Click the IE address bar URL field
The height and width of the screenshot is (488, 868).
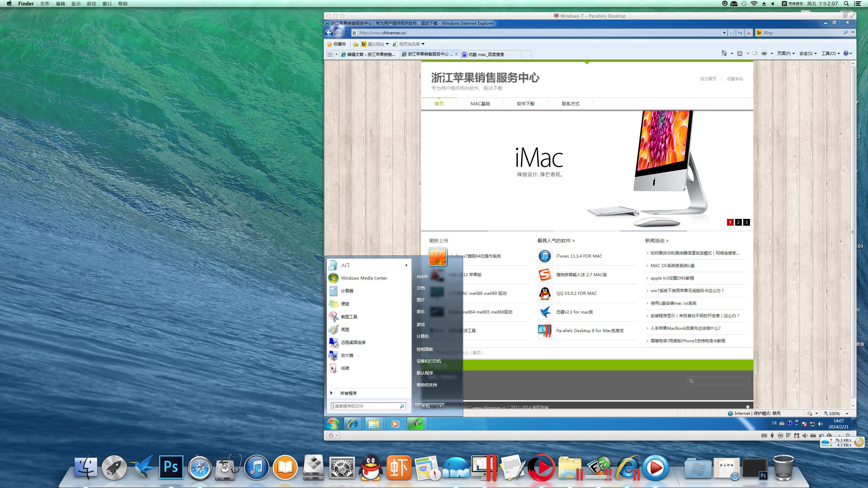tap(539, 33)
